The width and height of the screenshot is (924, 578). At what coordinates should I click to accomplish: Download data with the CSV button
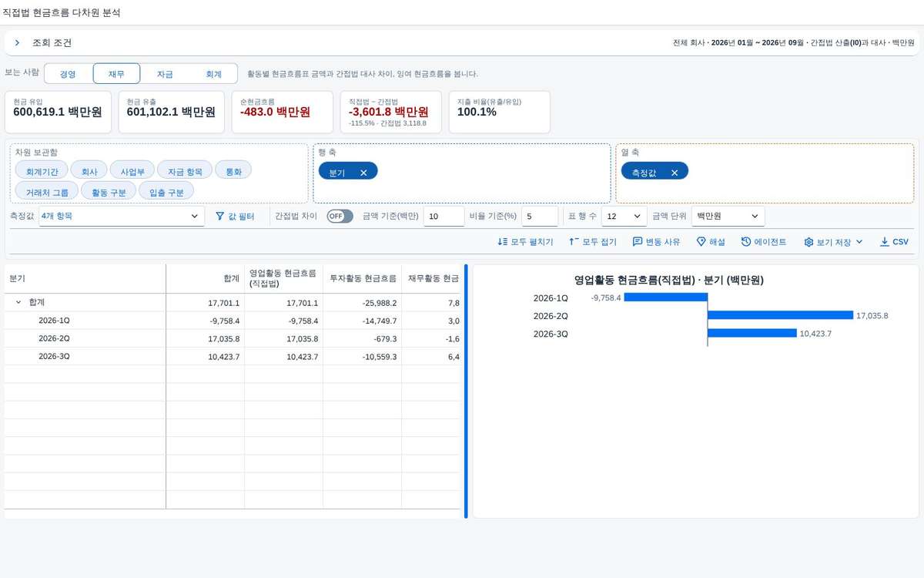click(894, 242)
